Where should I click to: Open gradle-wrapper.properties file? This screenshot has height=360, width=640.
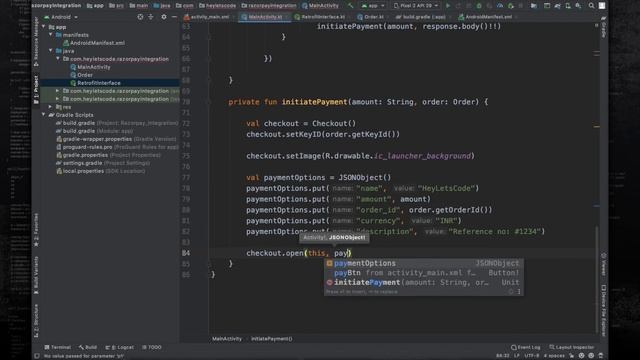pos(116,139)
